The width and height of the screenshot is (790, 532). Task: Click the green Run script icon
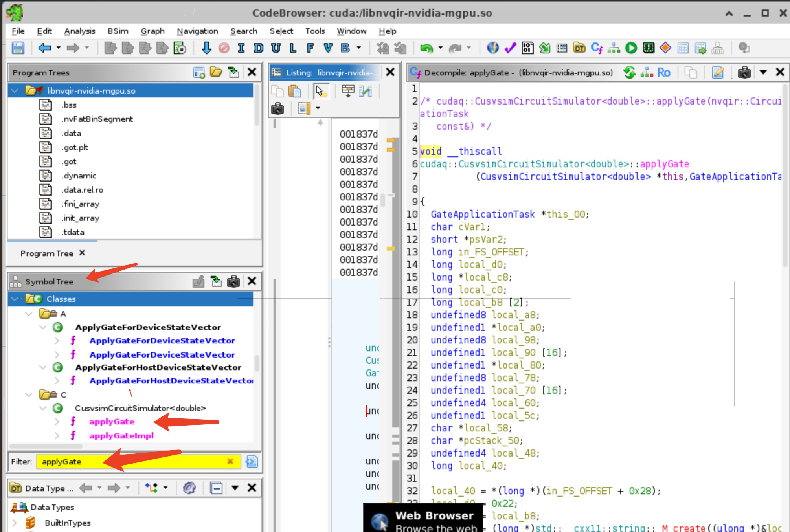pyautogui.click(x=631, y=48)
